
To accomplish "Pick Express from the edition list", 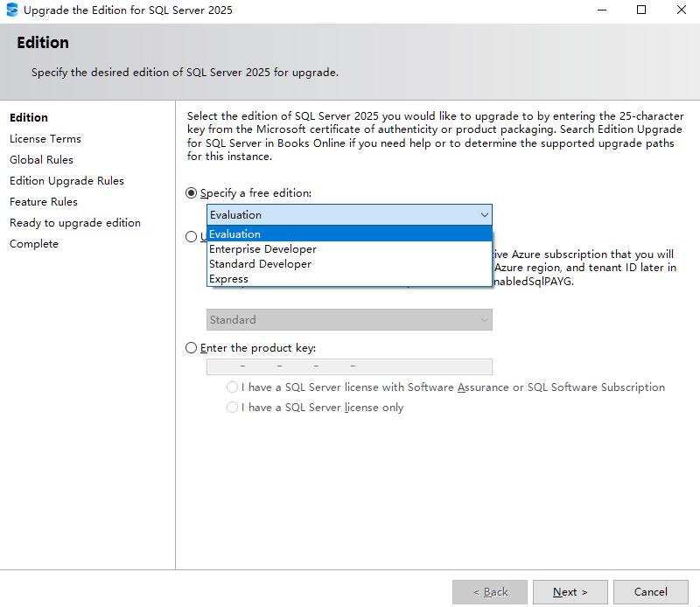I will pos(349,279).
